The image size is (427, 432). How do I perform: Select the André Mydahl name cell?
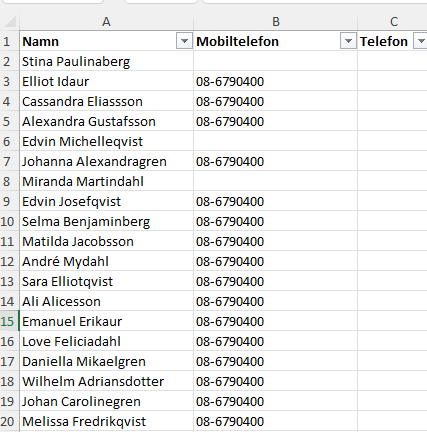click(106, 261)
